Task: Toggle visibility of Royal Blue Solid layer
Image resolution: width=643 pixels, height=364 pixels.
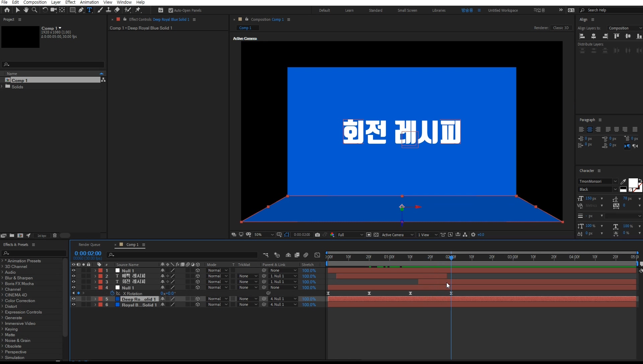Action: [x=73, y=305]
